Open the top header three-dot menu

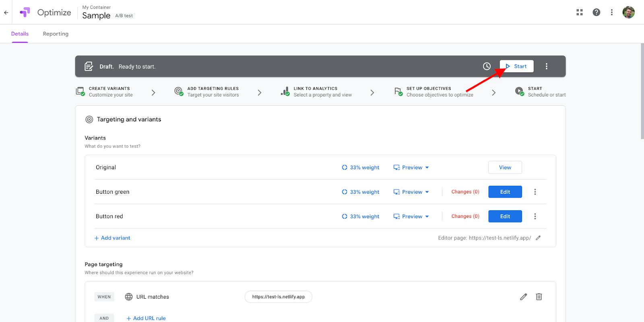pyautogui.click(x=612, y=12)
